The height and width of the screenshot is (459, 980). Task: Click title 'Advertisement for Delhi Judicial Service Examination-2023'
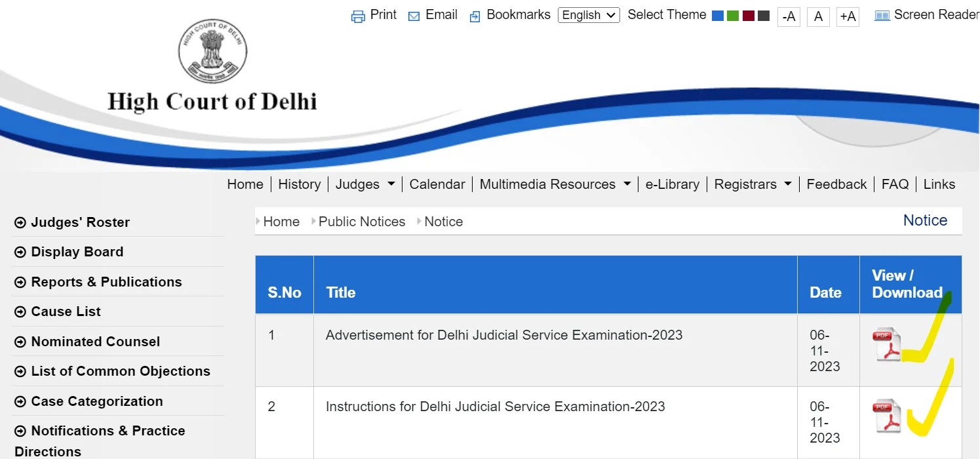pos(504,335)
